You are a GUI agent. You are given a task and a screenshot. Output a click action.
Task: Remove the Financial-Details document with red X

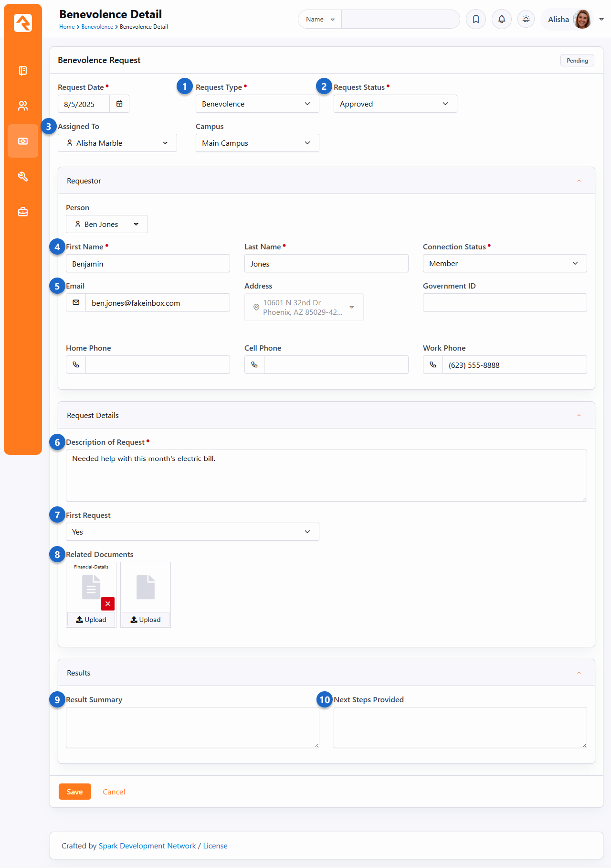click(108, 604)
